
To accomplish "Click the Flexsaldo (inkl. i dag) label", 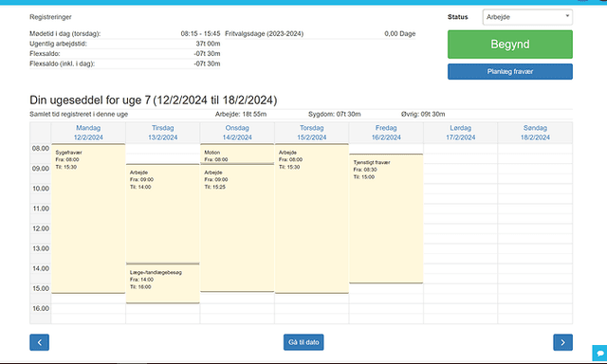I will pyautogui.click(x=62, y=64).
